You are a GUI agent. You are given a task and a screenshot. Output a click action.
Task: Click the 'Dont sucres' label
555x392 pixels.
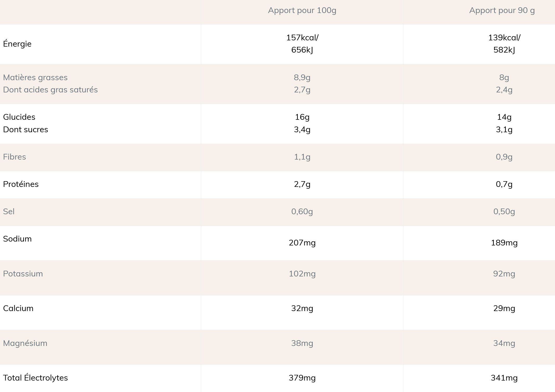pyautogui.click(x=26, y=129)
